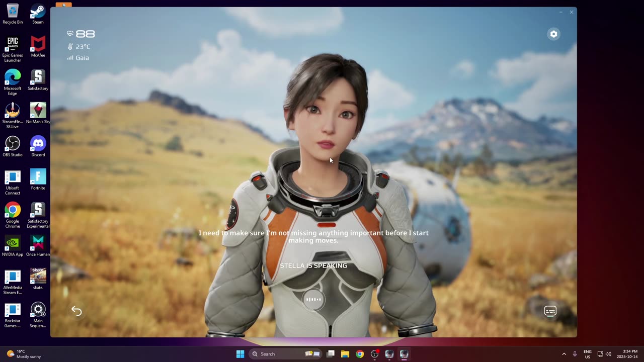Image resolution: width=644 pixels, height=362 pixels.
Task: Open the Rockstar Games desktop icon
Action: [x=13, y=315]
